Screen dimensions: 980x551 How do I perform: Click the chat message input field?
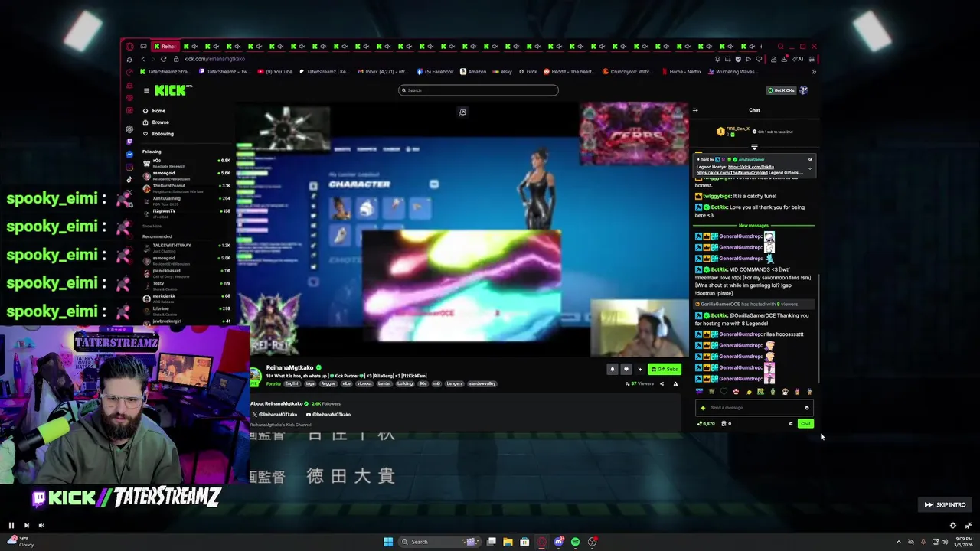pos(754,408)
